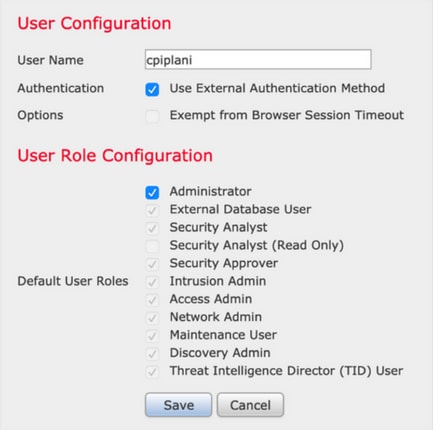The width and height of the screenshot is (433, 430).
Task: Toggle the Security Approver checkbox
Action: [152, 264]
